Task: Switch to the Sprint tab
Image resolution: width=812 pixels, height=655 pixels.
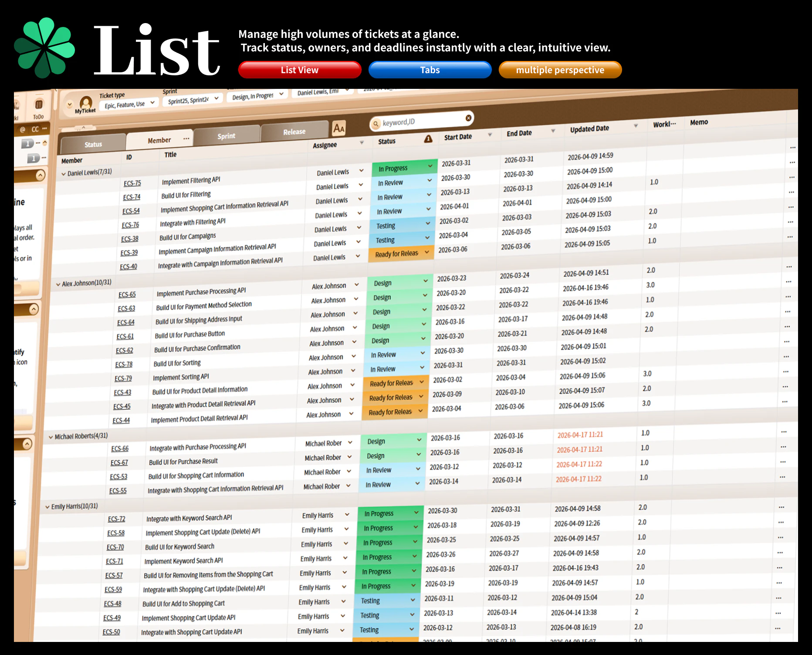Action: pos(227,135)
